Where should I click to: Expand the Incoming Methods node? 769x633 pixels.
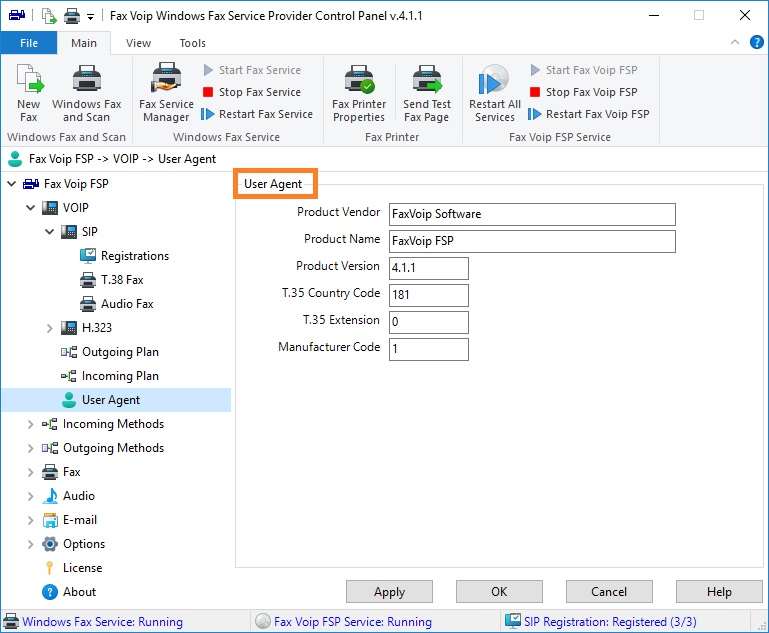tap(30, 424)
